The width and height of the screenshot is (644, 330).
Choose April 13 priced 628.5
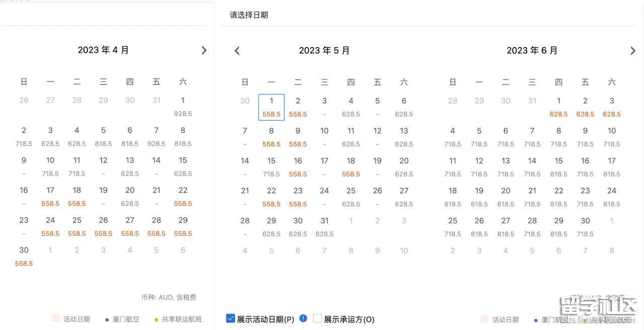point(130,167)
